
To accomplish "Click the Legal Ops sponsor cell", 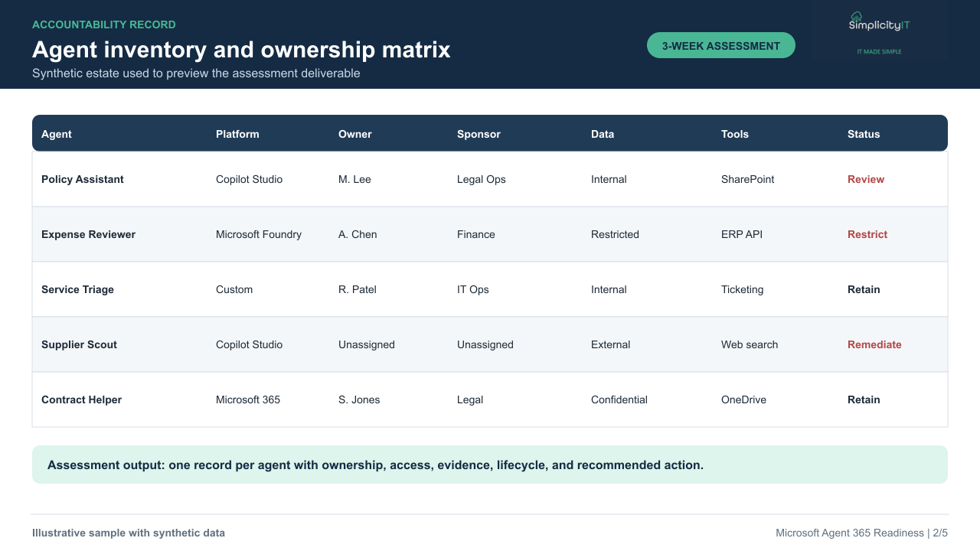I will tap(482, 179).
